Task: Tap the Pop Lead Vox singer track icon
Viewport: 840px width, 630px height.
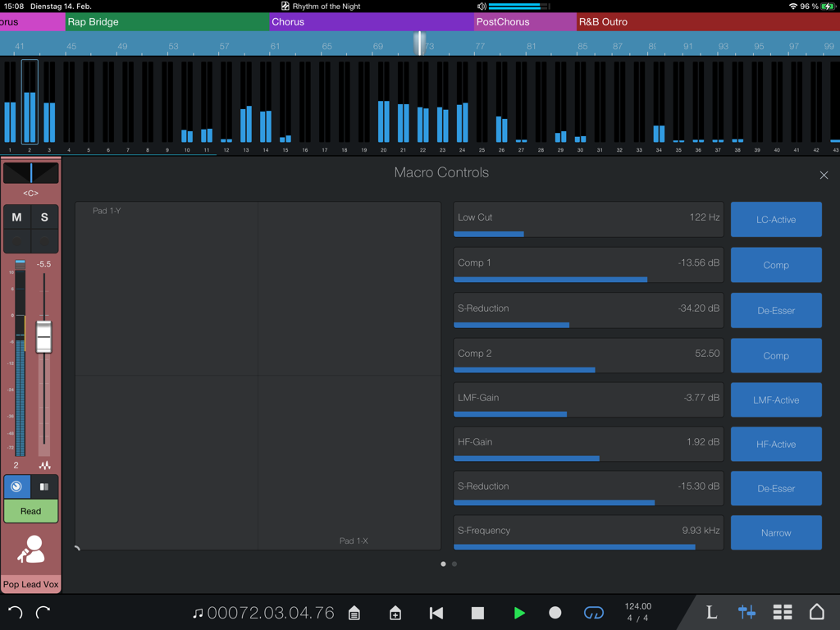Action: [30, 548]
